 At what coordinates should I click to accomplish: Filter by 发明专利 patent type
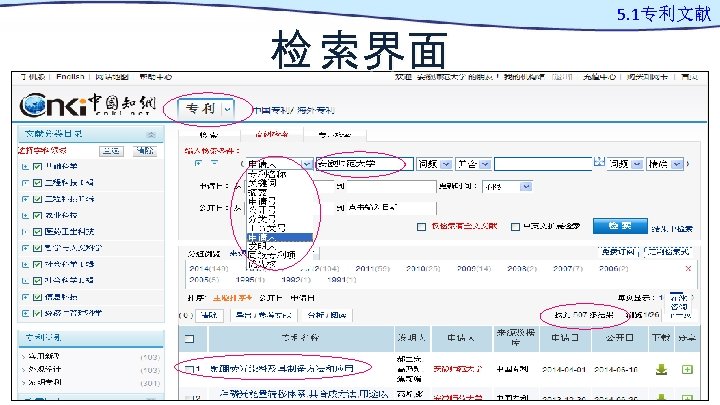coord(45,382)
